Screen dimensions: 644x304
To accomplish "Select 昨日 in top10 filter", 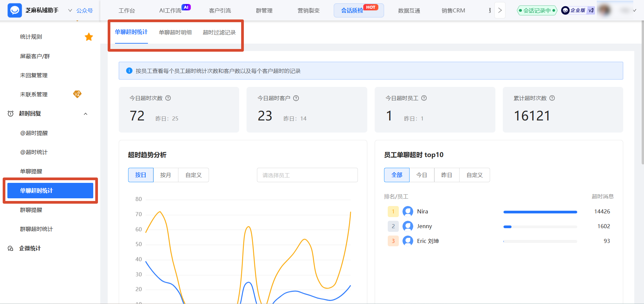I will 447,175.
